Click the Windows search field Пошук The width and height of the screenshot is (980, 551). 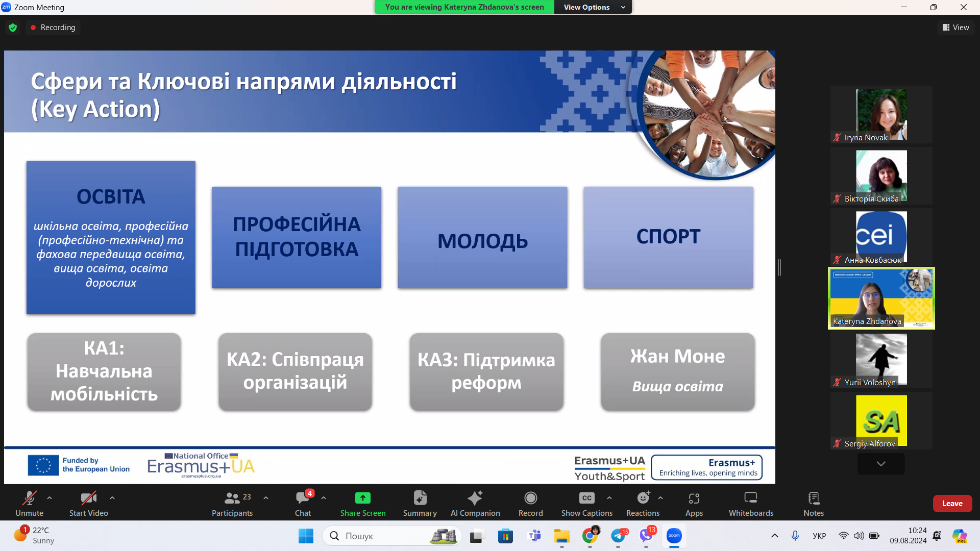[392, 536]
